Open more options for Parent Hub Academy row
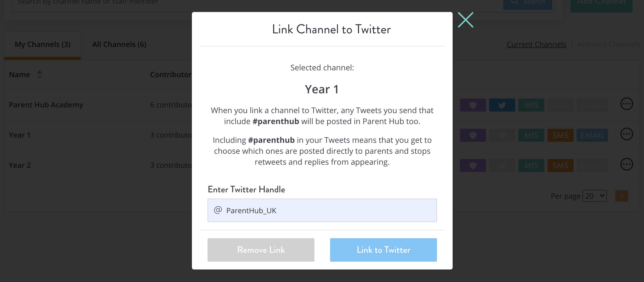Viewport: 644px width, 282px height. click(x=627, y=104)
